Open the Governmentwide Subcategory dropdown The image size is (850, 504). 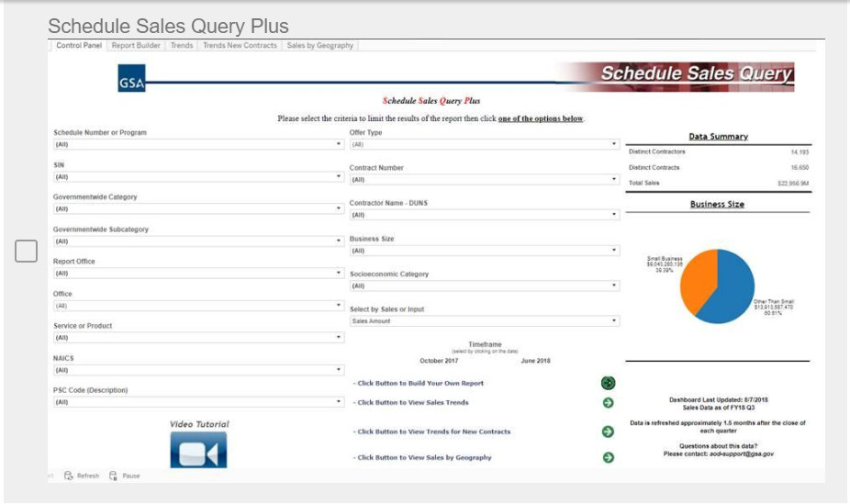click(x=198, y=241)
